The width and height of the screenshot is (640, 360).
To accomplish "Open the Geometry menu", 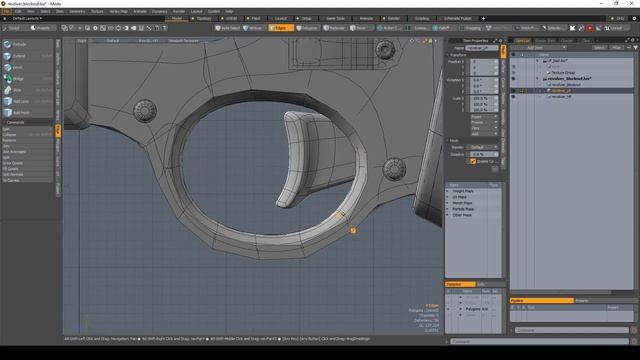I will click(x=77, y=11).
